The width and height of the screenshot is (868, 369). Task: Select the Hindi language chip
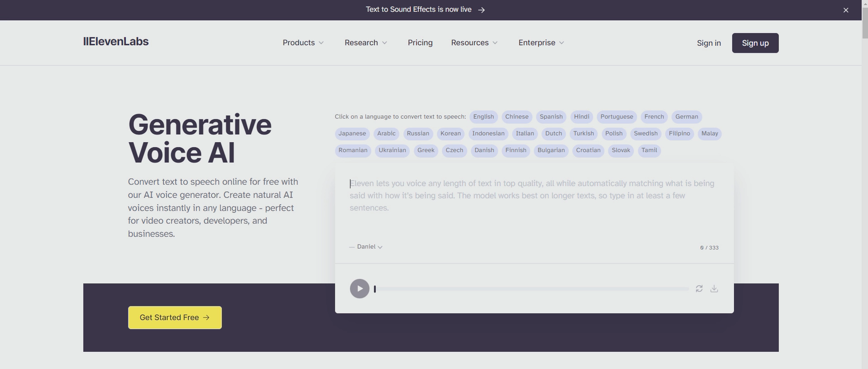point(581,117)
